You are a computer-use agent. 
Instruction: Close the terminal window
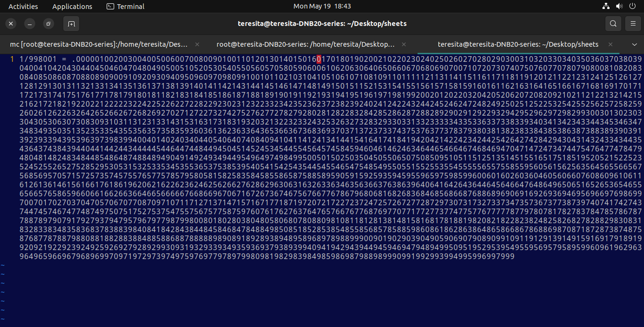click(x=11, y=24)
